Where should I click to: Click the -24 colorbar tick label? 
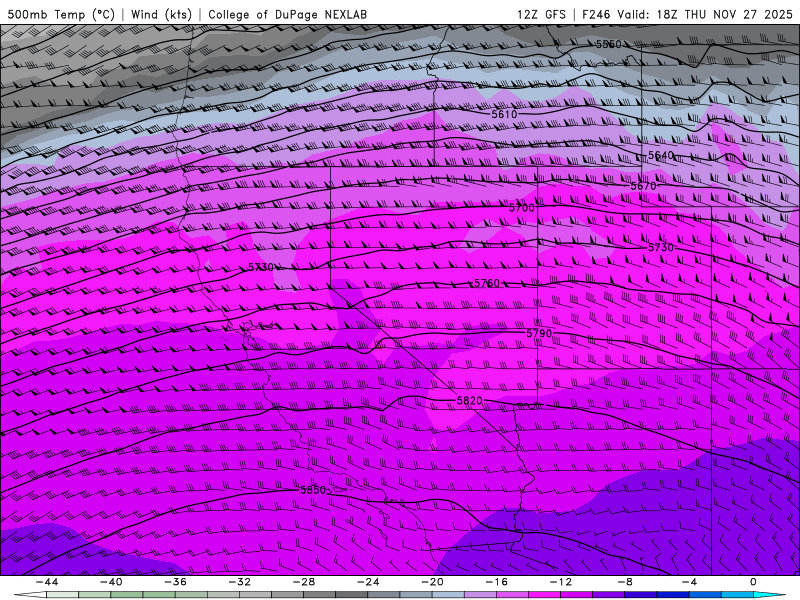tap(368, 582)
